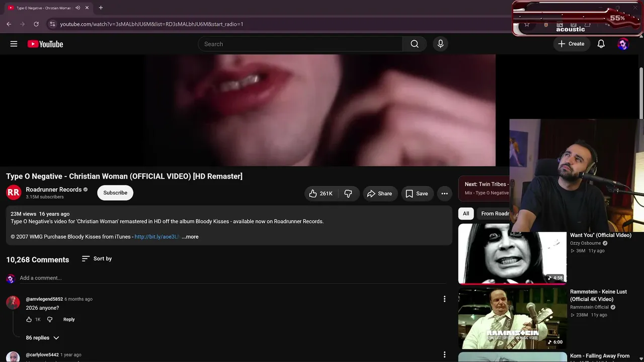Open the "Want You" (Official Video) title
The width and height of the screenshot is (644, 362).
coord(601,235)
